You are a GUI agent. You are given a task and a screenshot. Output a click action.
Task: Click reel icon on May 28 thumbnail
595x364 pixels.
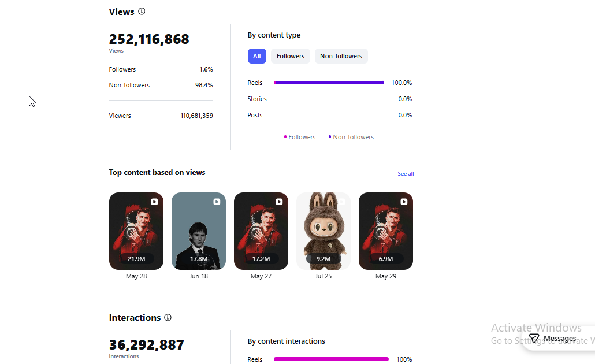(154, 202)
